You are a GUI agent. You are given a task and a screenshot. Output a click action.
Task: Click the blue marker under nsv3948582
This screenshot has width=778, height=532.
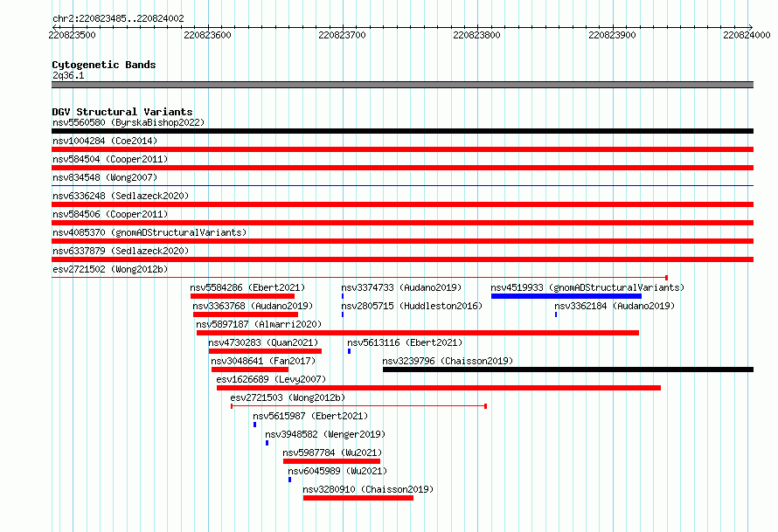pyautogui.click(x=267, y=443)
